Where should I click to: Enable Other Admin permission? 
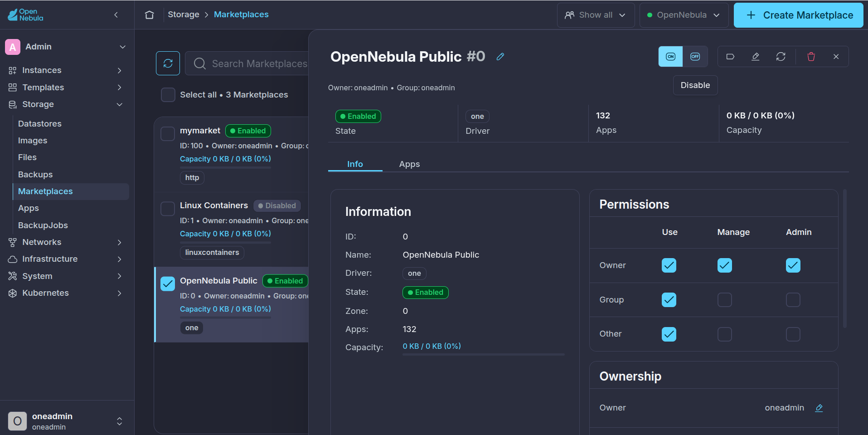[x=793, y=334]
